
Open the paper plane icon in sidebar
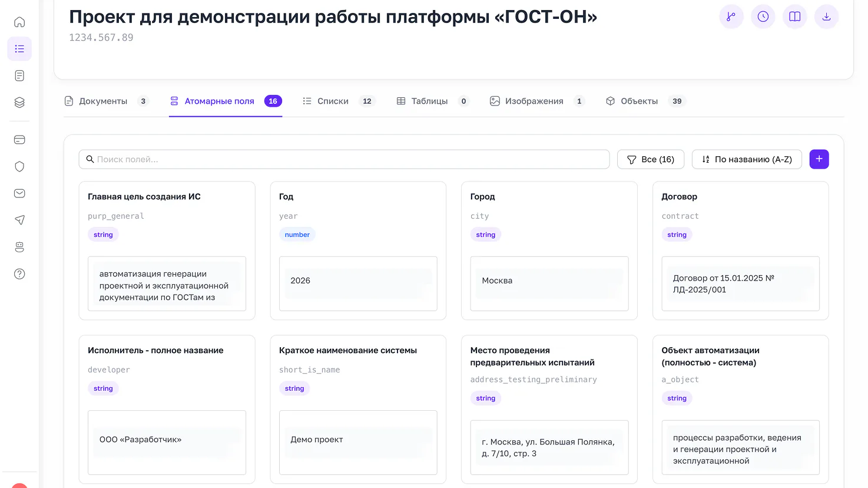pyautogui.click(x=19, y=220)
